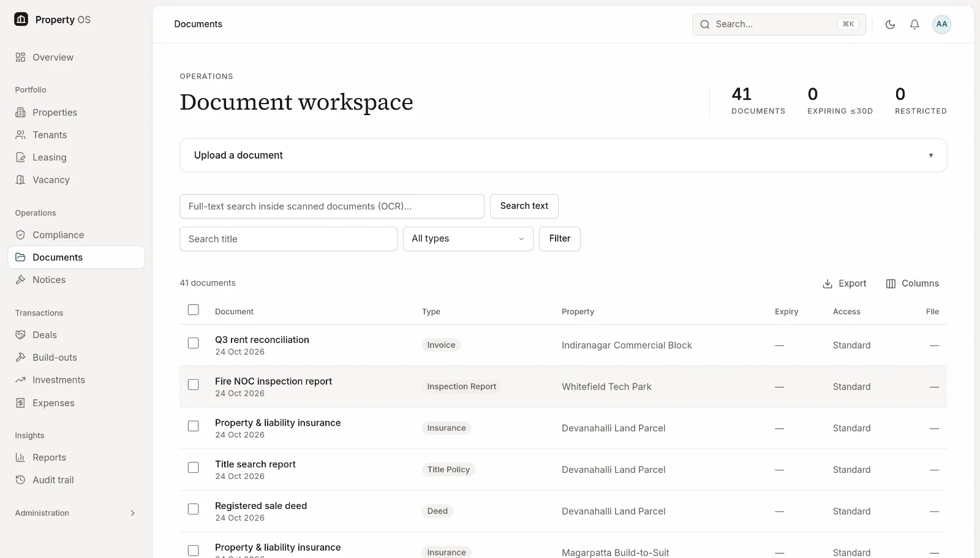Focus the Search title input
Viewport: 980px width, 558px height.
coord(288,239)
